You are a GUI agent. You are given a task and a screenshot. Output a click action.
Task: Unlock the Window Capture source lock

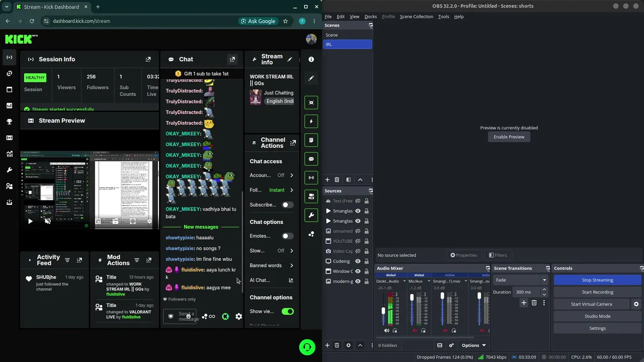point(366,271)
